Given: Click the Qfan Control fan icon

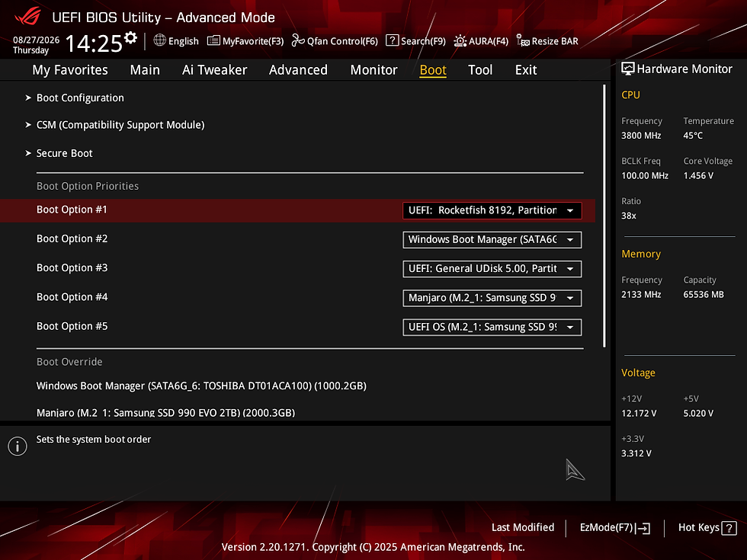Looking at the screenshot, I should click(298, 40).
